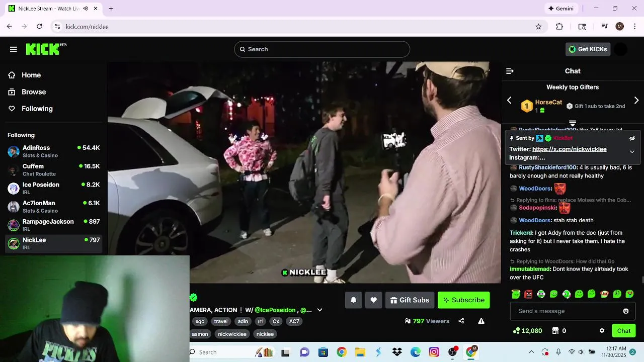The width and height of the screenshot is (644, 362).
Task: Follow NickLee with heart button
Action: (373, 300)
